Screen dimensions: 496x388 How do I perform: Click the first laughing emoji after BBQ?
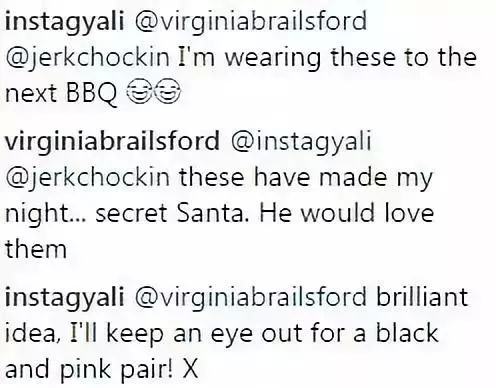(140, 92)
